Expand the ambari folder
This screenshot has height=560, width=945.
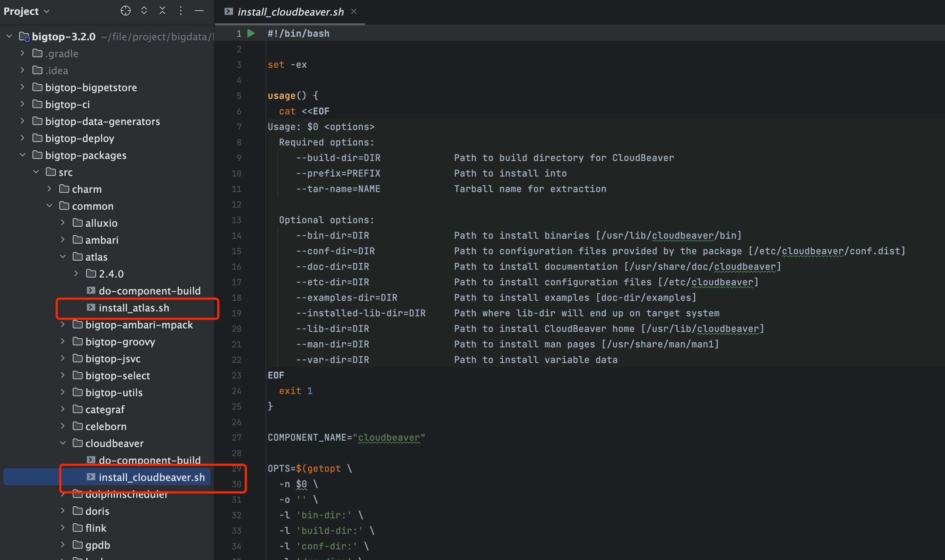(63, 240)
